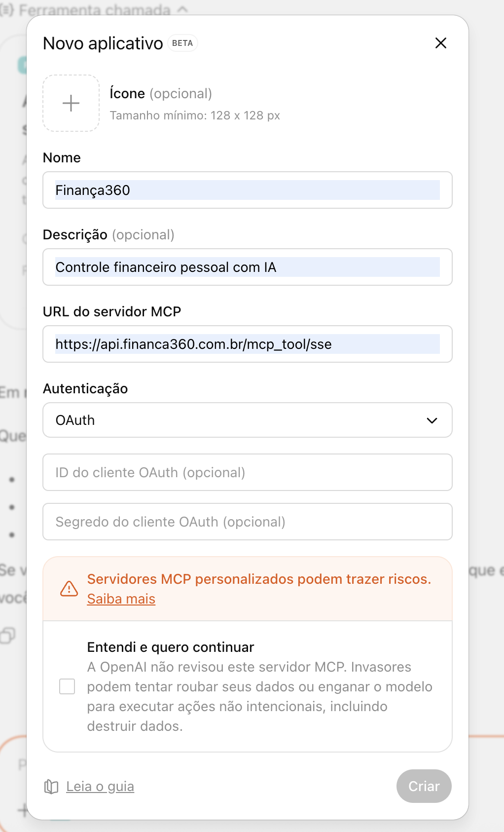The height and width of the screenshot is (832, 504).
Task: Click the Ícone (opcional) label
Action: pos(161,93)
